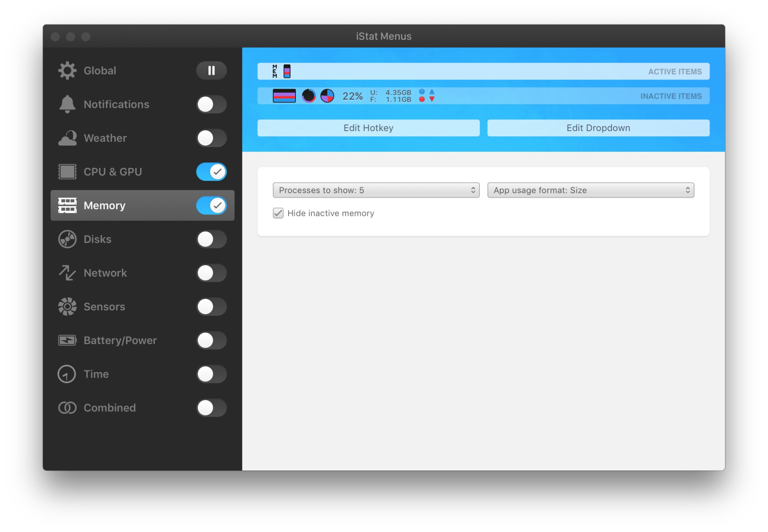Open App usage format dropdown
The width and height of the screenshot is (768, 532).
coord(591,190)
